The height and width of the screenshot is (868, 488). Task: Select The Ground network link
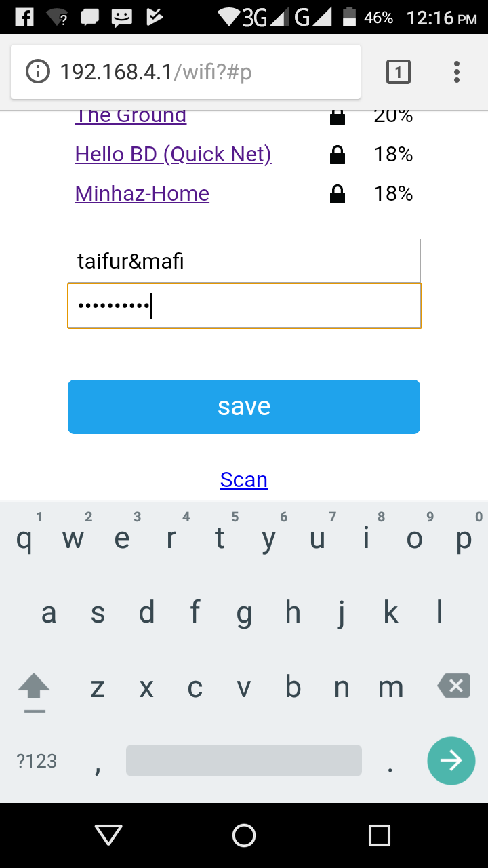pos(130,116)
